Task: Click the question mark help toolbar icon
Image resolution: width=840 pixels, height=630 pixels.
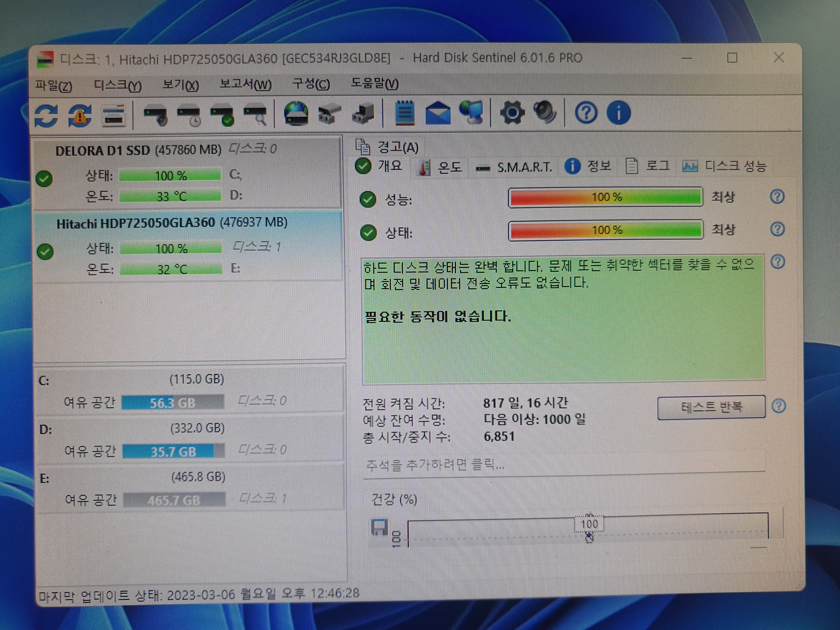Action: click(586, 113)
